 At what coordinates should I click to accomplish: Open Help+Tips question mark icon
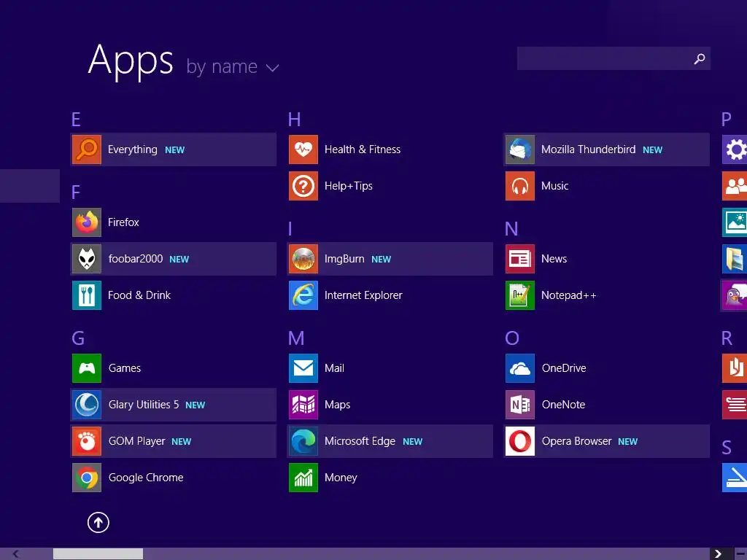(x=303, y=186)
